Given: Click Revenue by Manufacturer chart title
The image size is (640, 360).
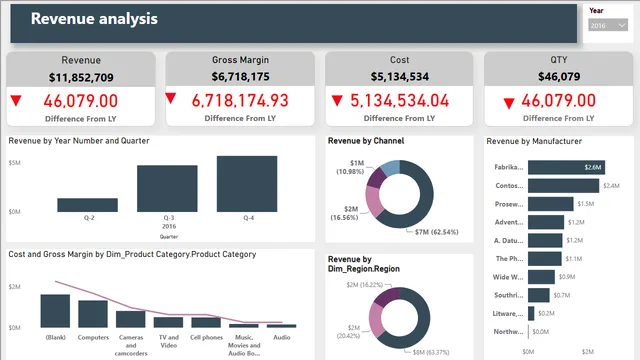Looking at the screenshot, I should (x=534, y=141).
